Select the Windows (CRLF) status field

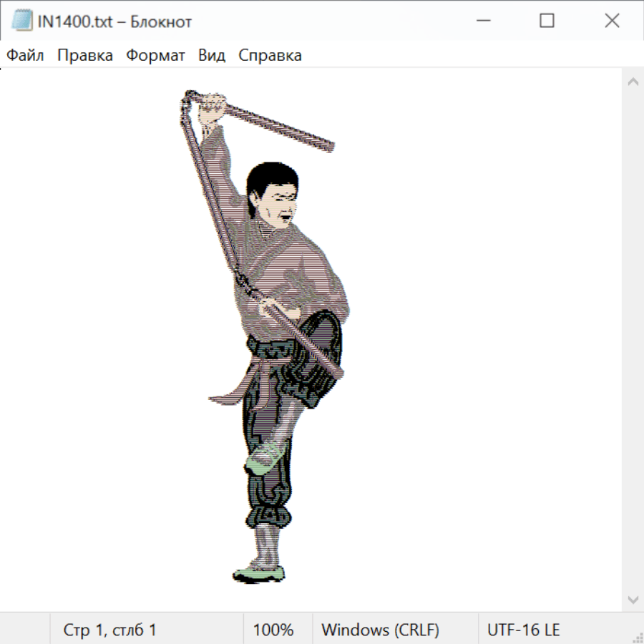pyautogui.click(x=380, y=630)
